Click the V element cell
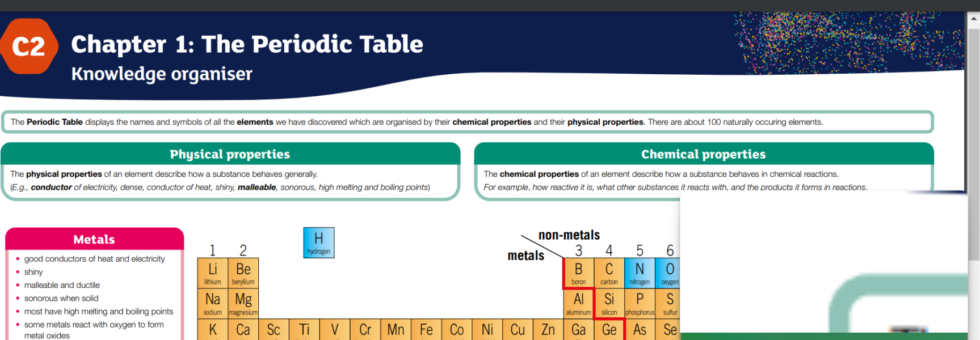980x340 pixels. (x=335, y=329)
